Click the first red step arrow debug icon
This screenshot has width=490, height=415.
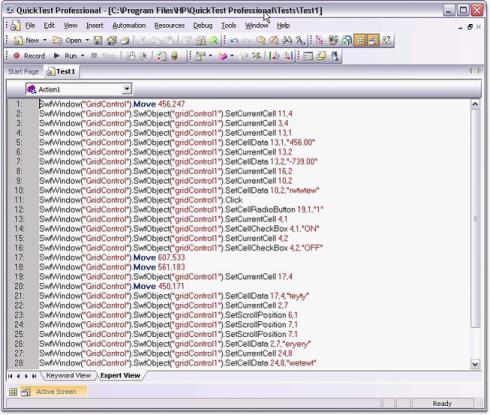pyautogui.click(x=274, y=56)
